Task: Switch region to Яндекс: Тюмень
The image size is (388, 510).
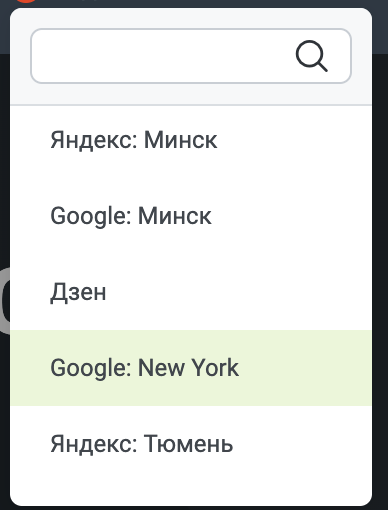Action: (191, 444)
